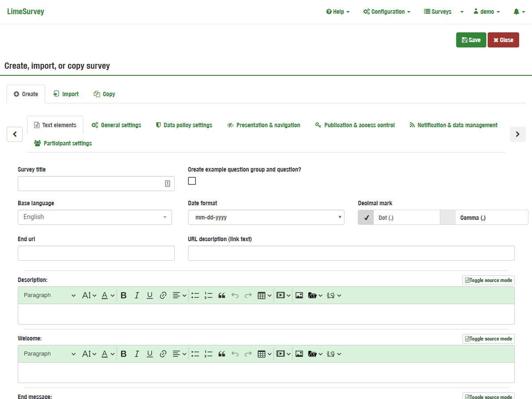The width and height of the screenshot is (532, 399).
Task: Open notifications bell icon
Action: pyautogui.click(x=516, y=12)
